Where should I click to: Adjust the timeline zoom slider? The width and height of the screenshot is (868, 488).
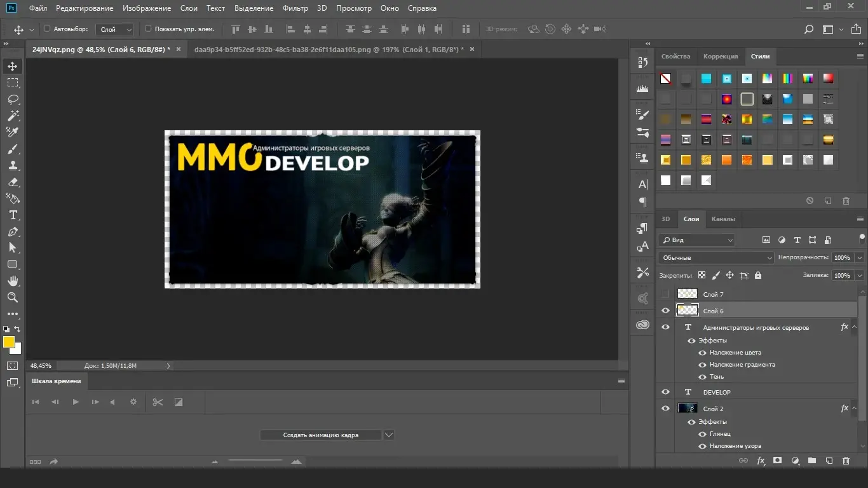(x=255, y=461)
